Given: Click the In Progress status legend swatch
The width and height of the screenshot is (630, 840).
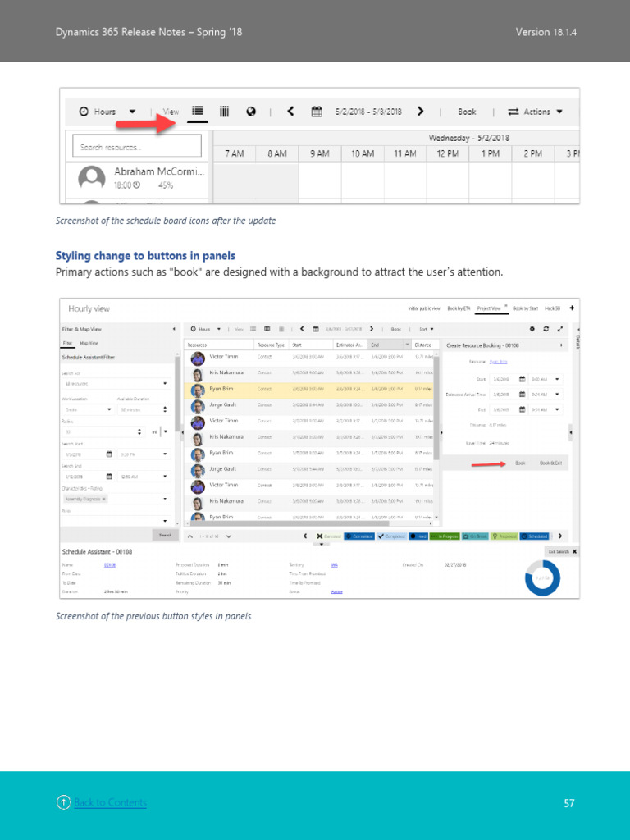Looking at the screenshot, I should (445, 536).
